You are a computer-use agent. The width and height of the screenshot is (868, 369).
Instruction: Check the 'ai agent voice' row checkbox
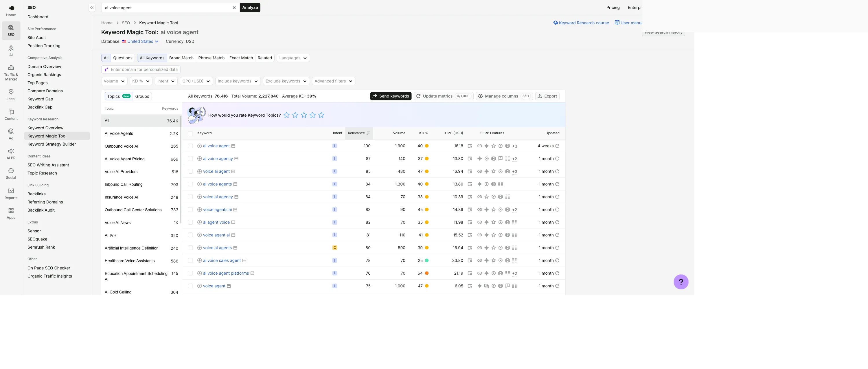(x=190, y=222)
